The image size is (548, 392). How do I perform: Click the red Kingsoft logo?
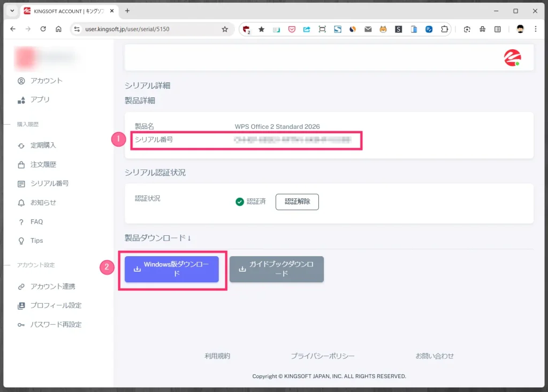pos(512,58)
